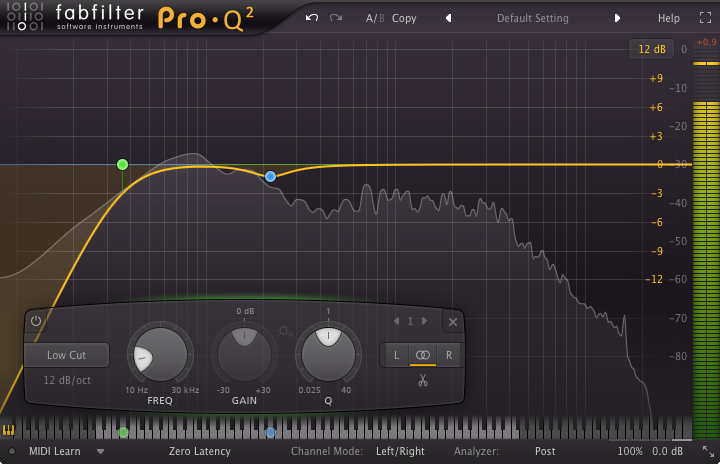The height and width of the screenshot is (464, 720).
Task: Click the FREQ knob
Action: tap(160, 355)
